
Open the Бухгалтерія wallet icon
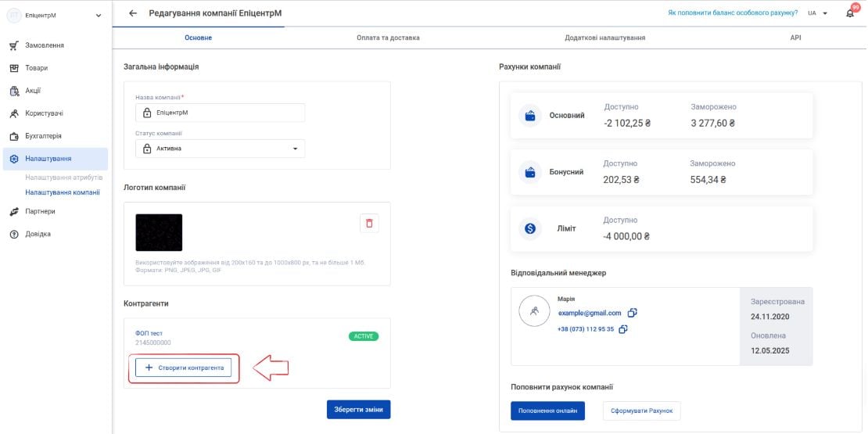coord(14,136)
